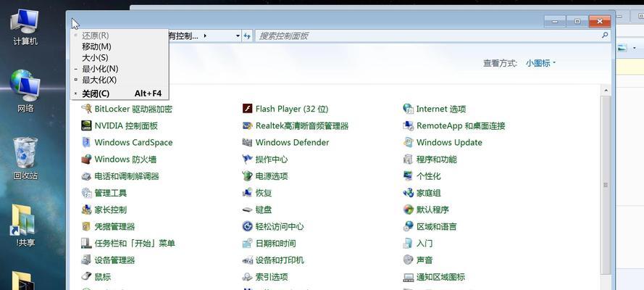Click the 默认程序 icon
The width and height of the screenshot is (644, 290).
(409, 210)
